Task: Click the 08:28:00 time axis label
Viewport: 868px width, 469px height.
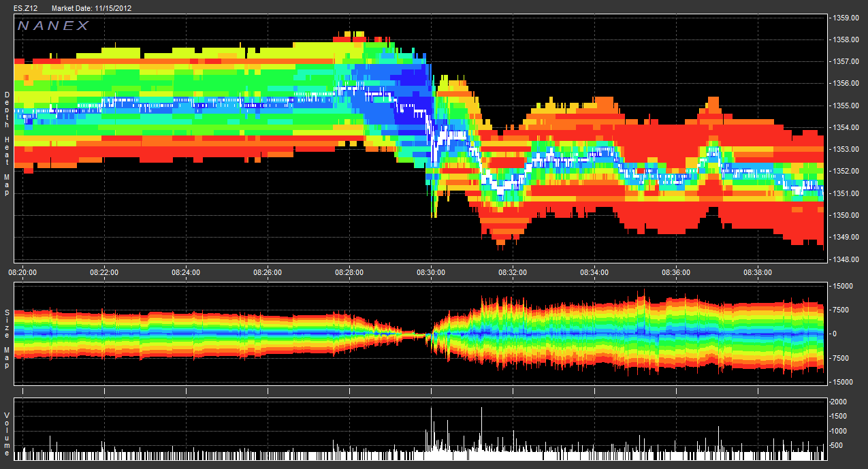Action: pos(349,272)
